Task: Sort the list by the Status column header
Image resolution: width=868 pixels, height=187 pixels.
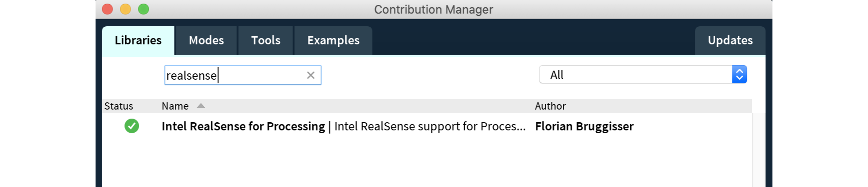Action: (119, 106)
